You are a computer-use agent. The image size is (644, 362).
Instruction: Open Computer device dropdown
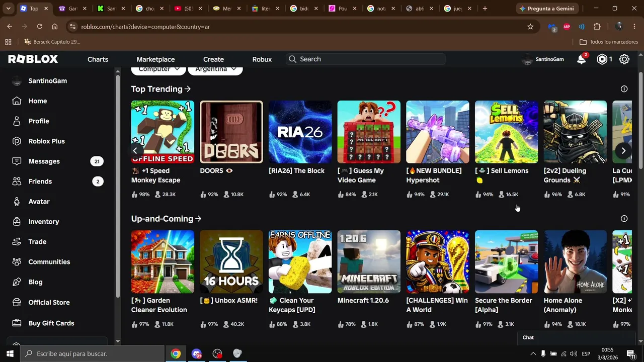point(158,69)
